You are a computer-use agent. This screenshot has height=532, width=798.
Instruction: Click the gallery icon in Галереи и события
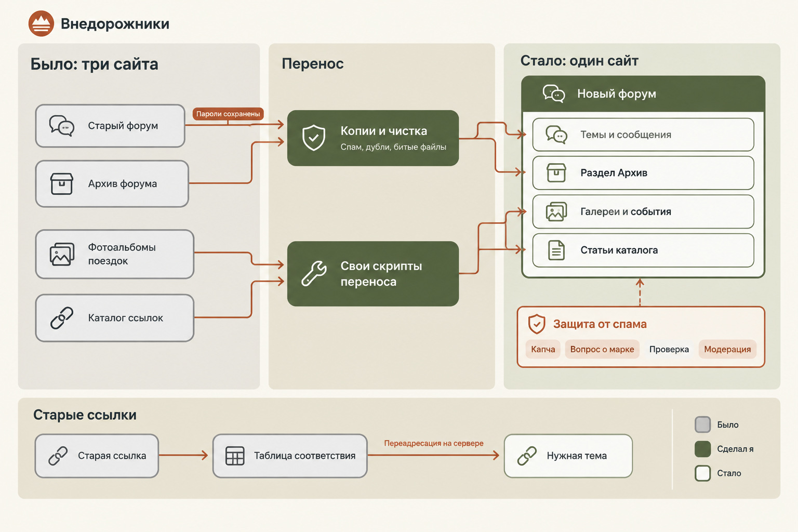(x=556, y=211)
